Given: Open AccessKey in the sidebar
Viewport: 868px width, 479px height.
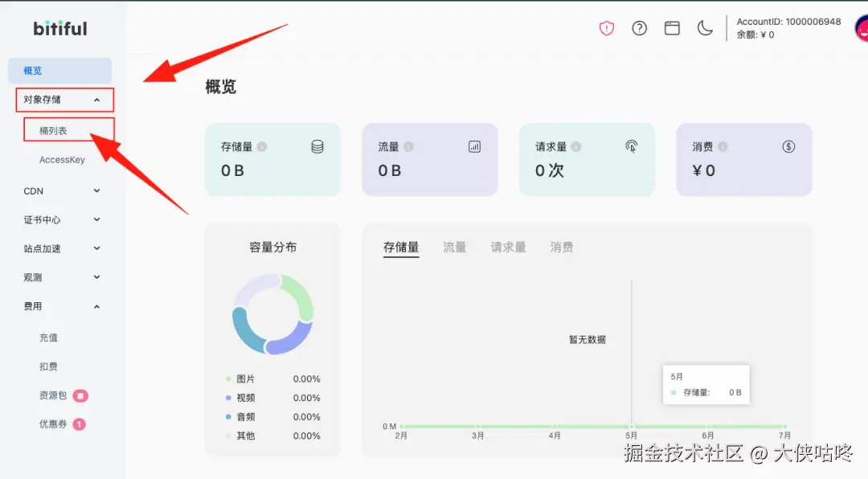Looking at the screenshot, I should click(62, 159).
